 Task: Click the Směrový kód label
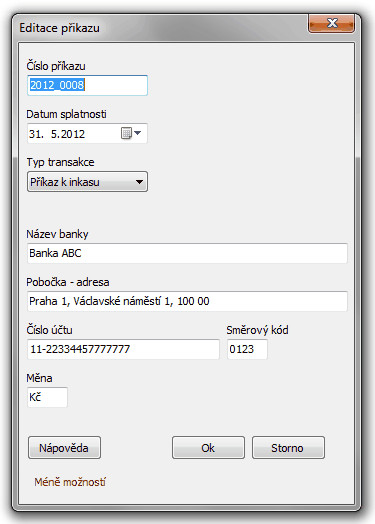(257, 330)
